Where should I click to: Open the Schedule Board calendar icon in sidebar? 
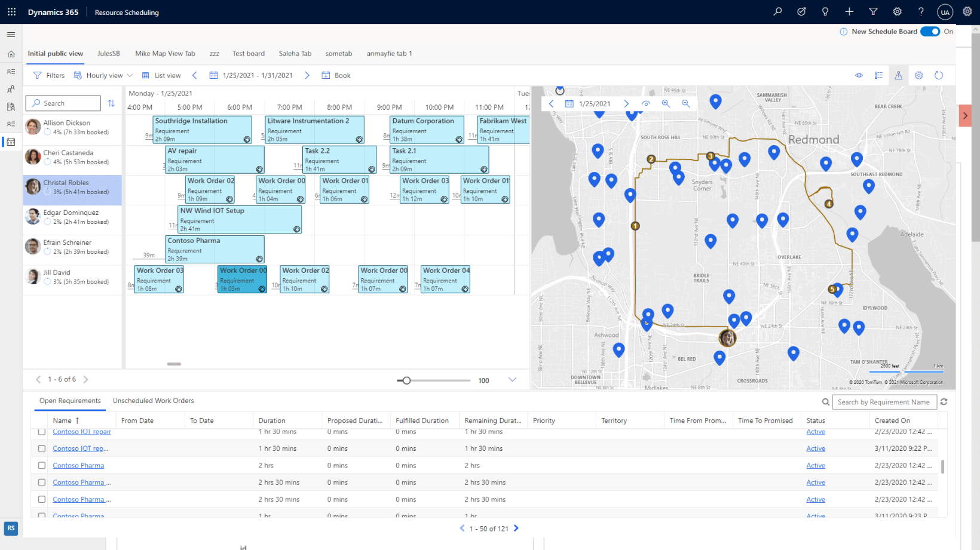coord(11,142)
